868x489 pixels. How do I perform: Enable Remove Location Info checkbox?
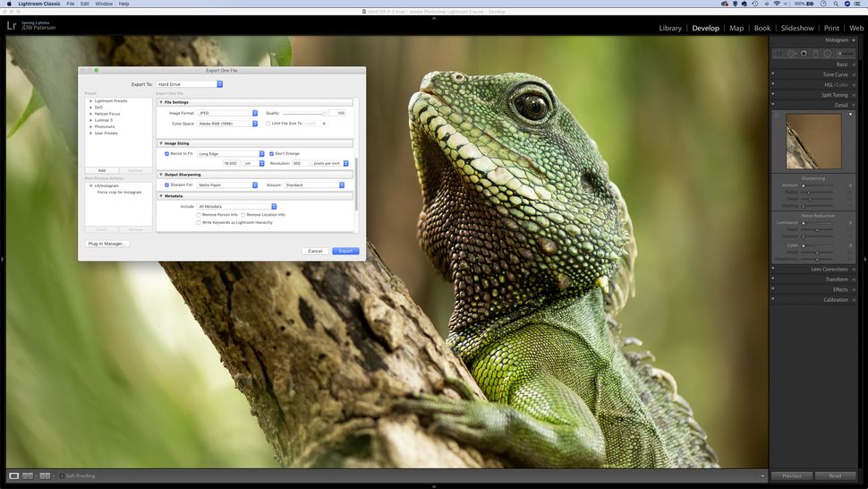click(243, 214)
